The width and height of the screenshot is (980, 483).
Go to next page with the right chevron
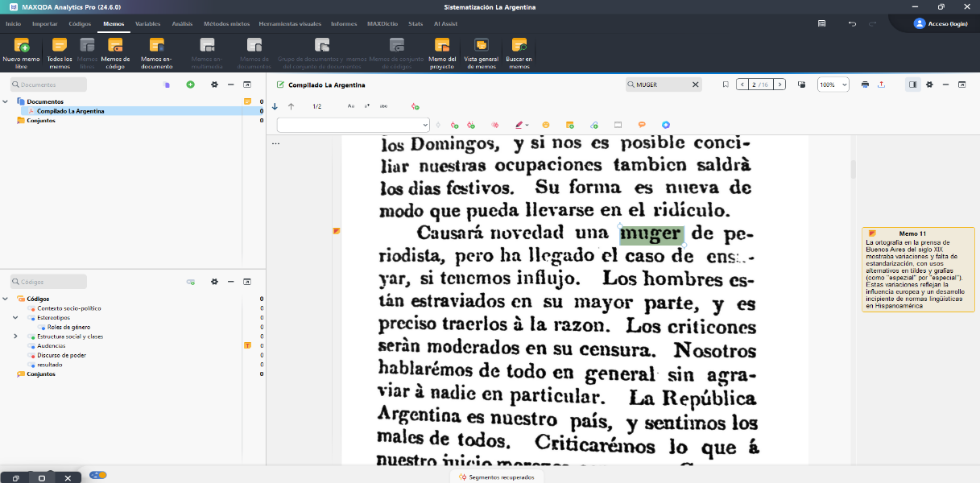point(779,85)
